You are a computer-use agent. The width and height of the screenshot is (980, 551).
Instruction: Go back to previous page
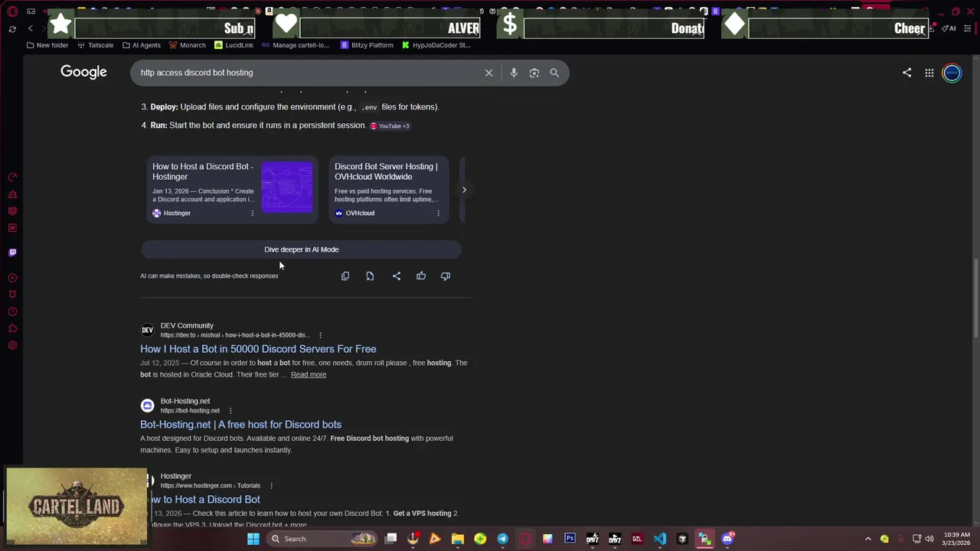point(31,29)
